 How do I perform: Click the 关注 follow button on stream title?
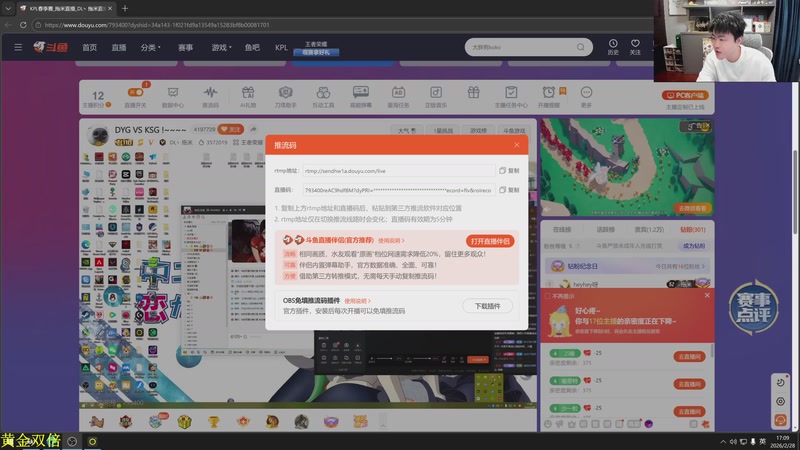tap(231, 130)
